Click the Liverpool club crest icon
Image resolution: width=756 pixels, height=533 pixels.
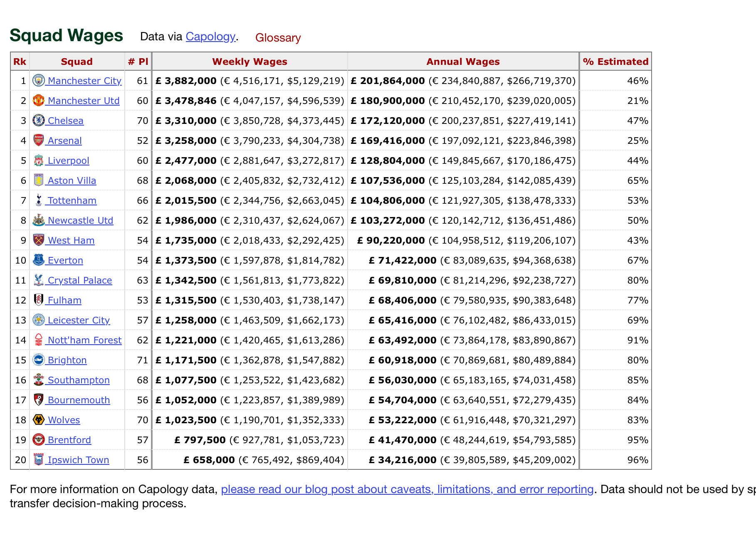[x=39, y=160]
